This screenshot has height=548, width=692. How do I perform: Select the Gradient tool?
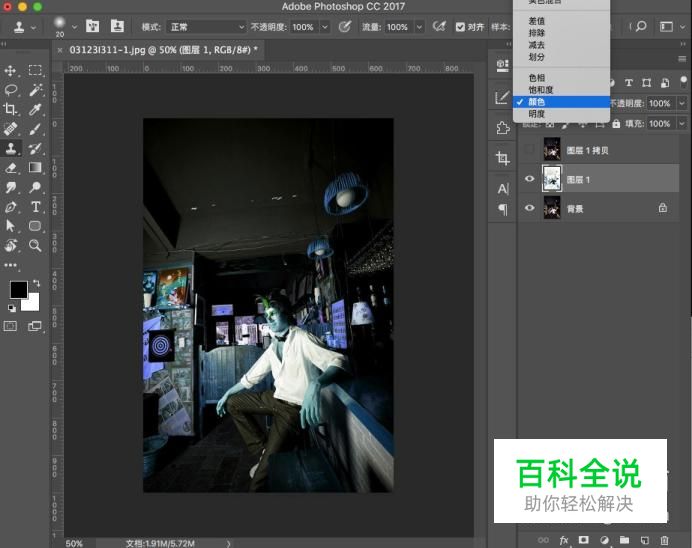[x=35, y=167]
